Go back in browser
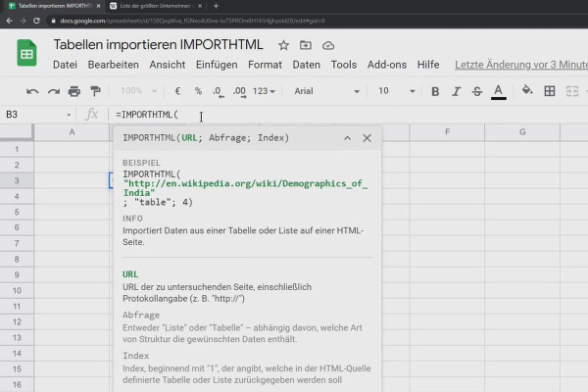This screenshot has height=392, width=588. [10, 21]
